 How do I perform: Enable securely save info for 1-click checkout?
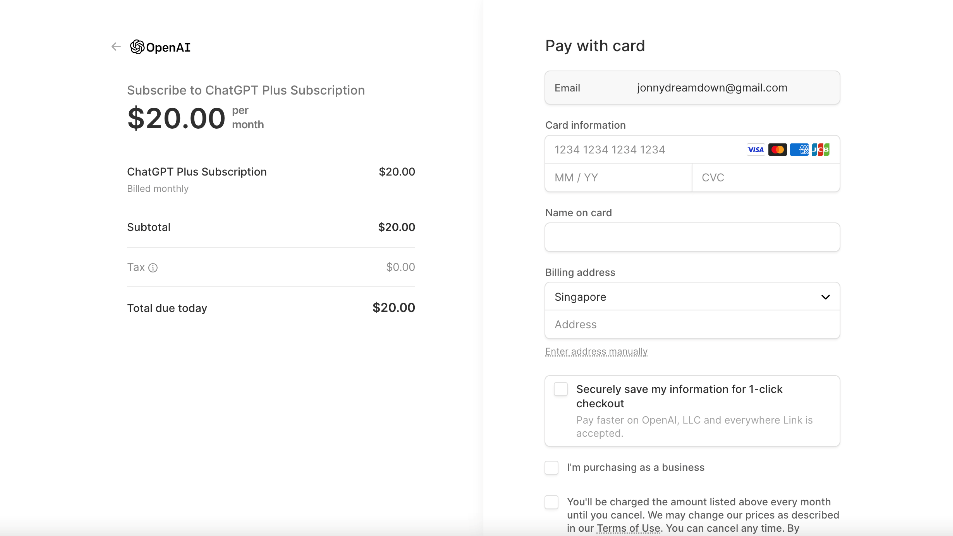[x=561, y=390]
